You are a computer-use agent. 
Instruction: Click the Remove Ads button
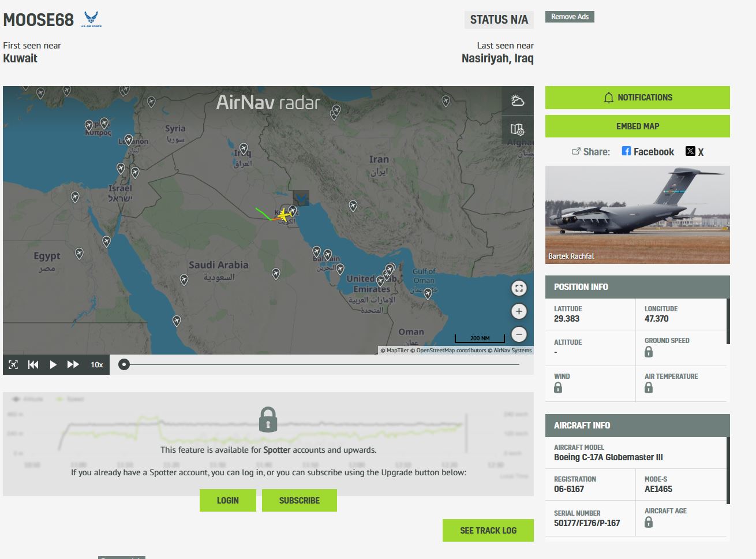click(570, 17)
